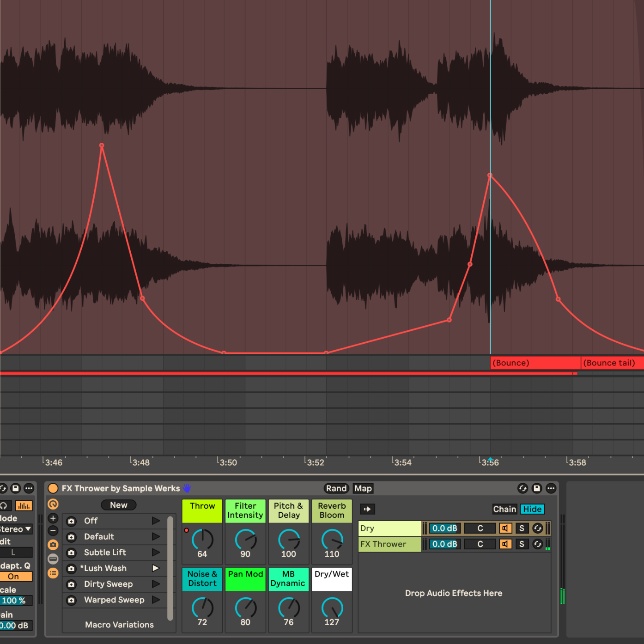Click the Dry chain 0.0 dB volume slider
Screen dimensions: 644x644
point(444,528)
